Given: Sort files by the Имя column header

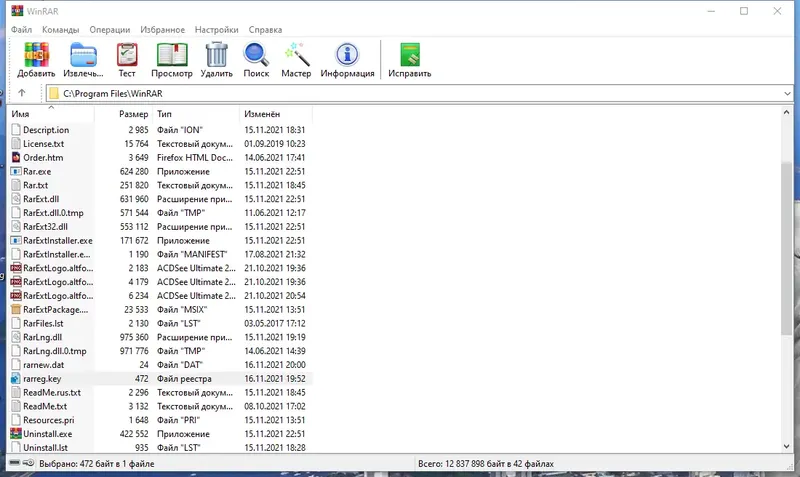Looking at the screenshot, I should [x=52, y=114].
